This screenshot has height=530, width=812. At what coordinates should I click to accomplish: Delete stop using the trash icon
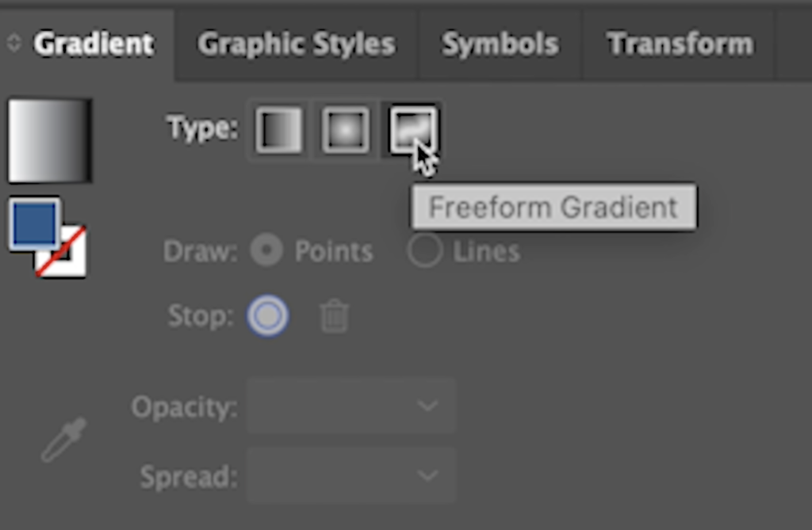click(x=334, y=316)
